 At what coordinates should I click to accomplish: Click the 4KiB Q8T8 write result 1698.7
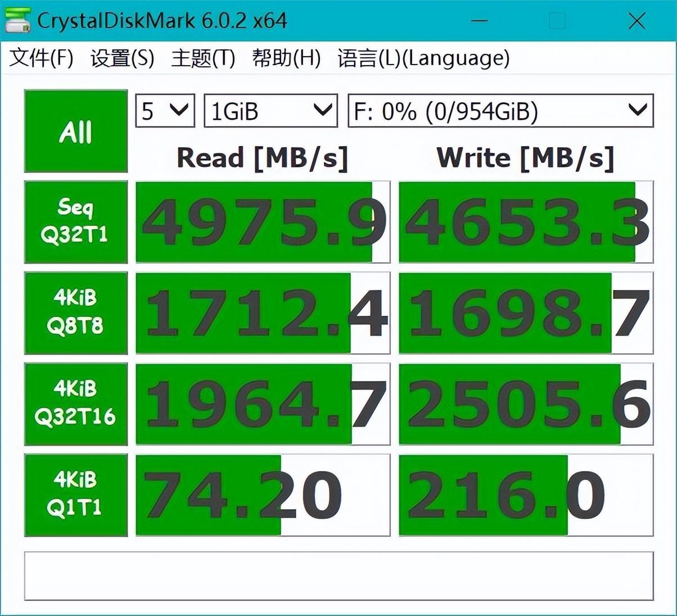[526, 313]
